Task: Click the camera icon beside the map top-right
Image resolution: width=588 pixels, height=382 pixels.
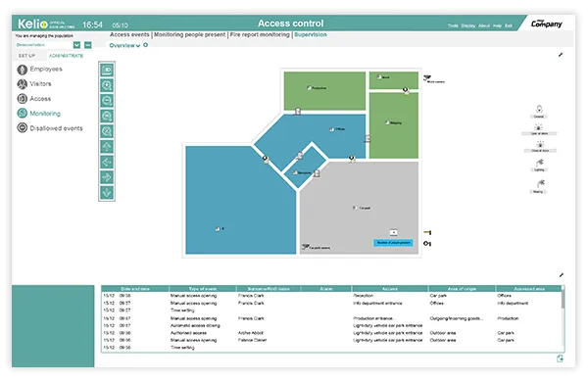Action: point(427,78)
